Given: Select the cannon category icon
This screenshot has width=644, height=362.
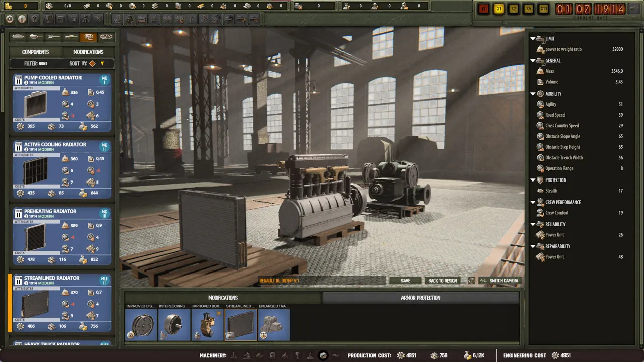Looking at the screenshot, I should tap(53, 37).
